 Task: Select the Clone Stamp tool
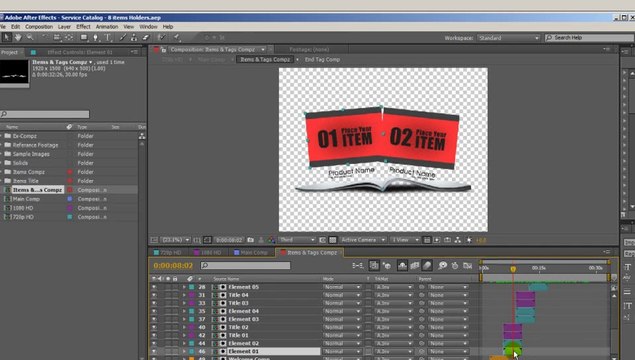pyautogui.click(x=134, y=37)
